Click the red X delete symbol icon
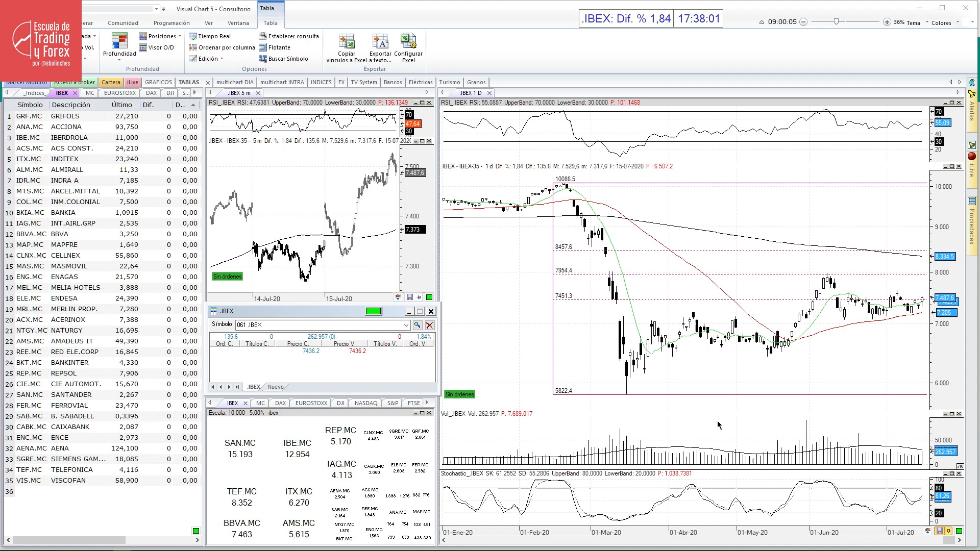The image size is (980, 551). [x=430, y=325]
